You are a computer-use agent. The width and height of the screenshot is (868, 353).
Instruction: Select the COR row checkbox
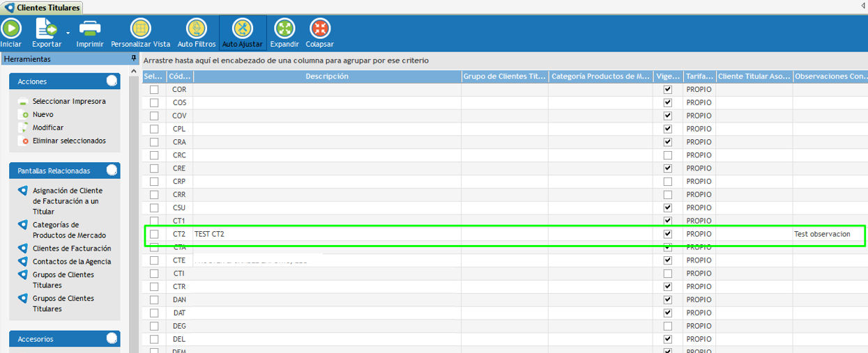(x=154, y=90)
